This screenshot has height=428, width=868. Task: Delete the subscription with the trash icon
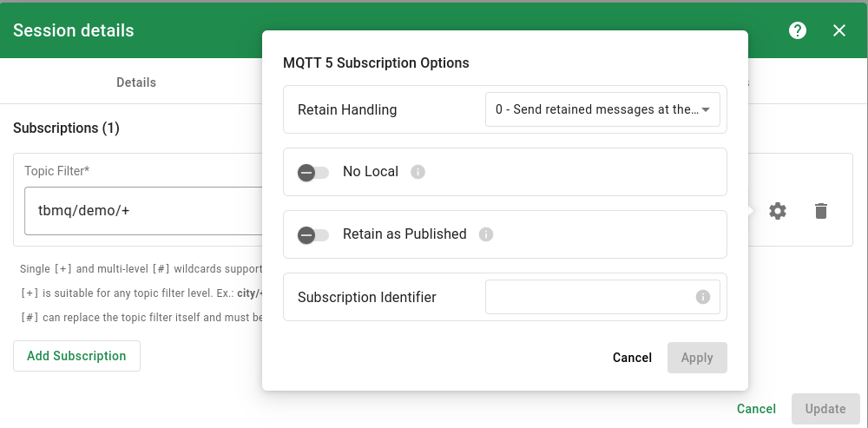click(821, 211)
